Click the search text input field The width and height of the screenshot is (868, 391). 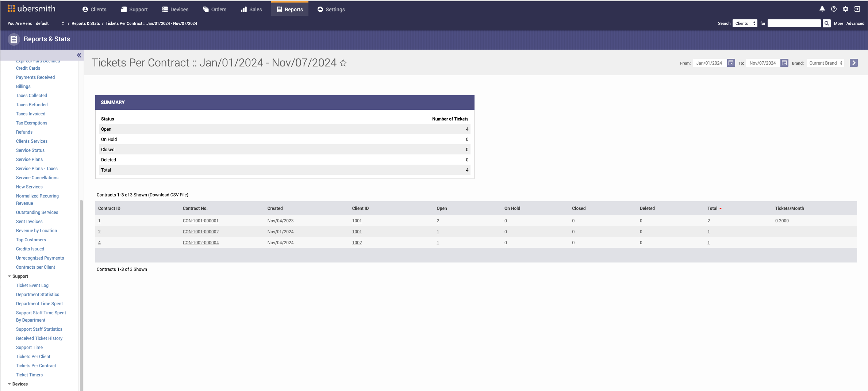794,23
